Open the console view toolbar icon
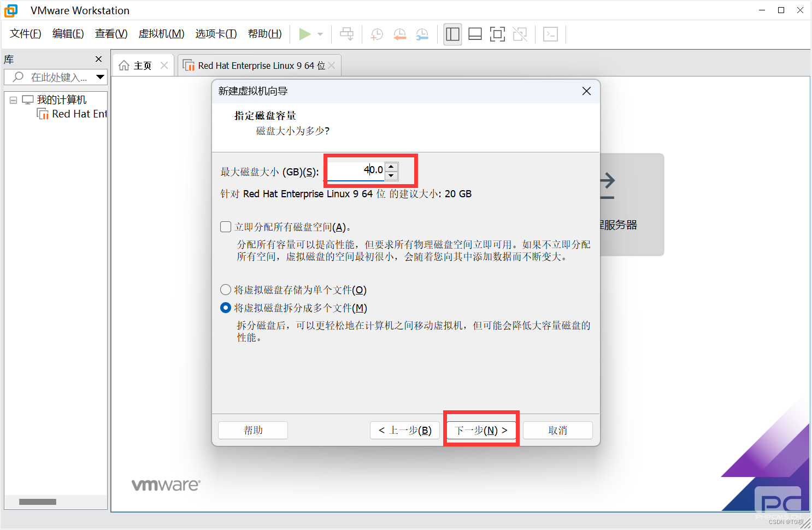 tap(550, 34)
